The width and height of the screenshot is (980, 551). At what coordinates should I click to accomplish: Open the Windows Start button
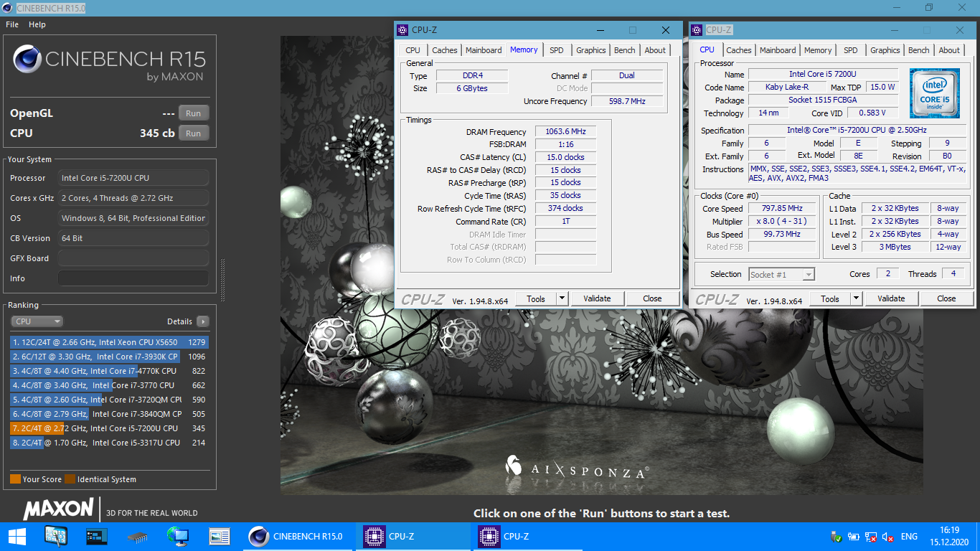tap(17, 536)
